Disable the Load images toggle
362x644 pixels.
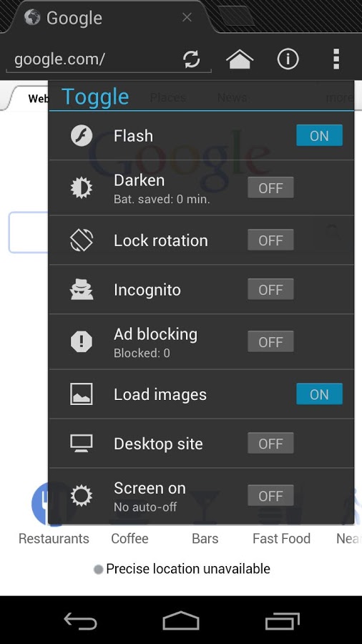319,394
